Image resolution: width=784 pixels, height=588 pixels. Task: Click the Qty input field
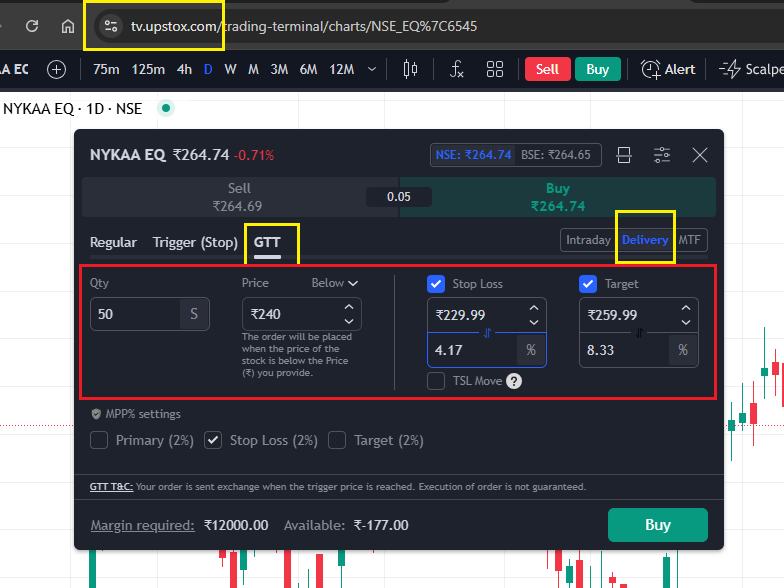coord(135,314)
